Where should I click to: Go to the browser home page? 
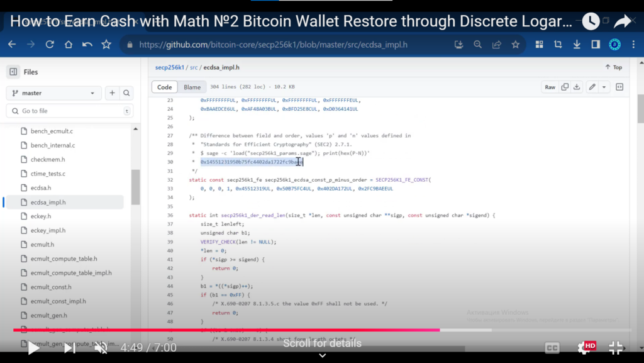69,44
